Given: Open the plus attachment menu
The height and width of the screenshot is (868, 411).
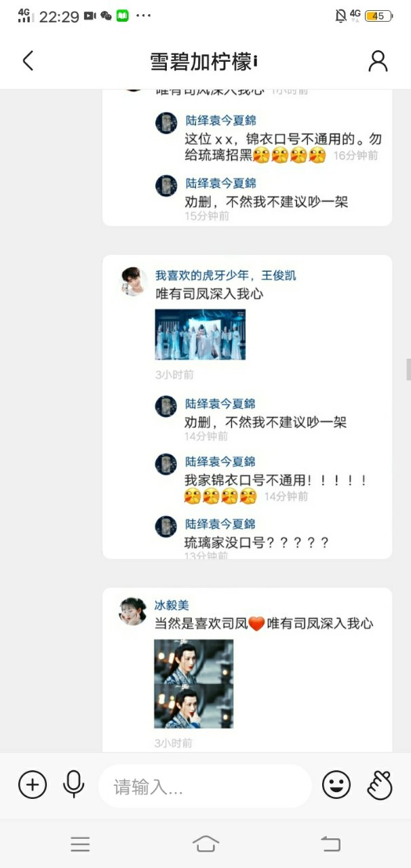Looking at the screenshot, I should pyautogui.click(x=33, y=785).
